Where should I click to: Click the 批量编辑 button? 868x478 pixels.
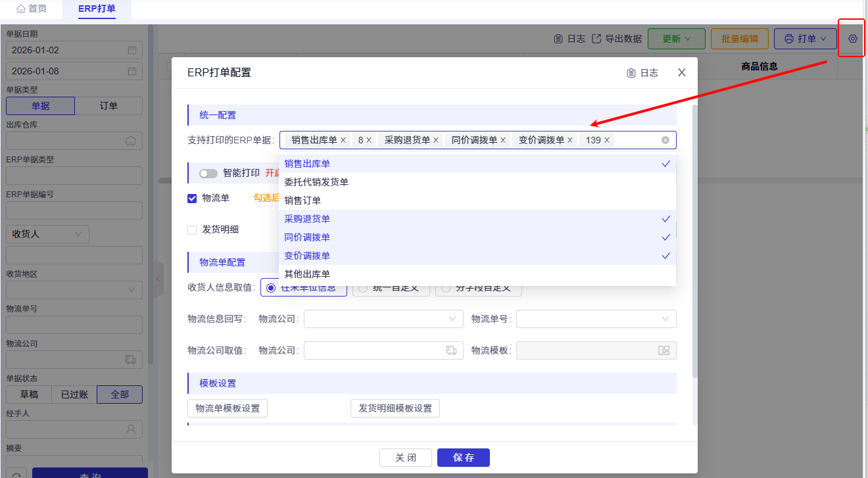click(740, 39)
